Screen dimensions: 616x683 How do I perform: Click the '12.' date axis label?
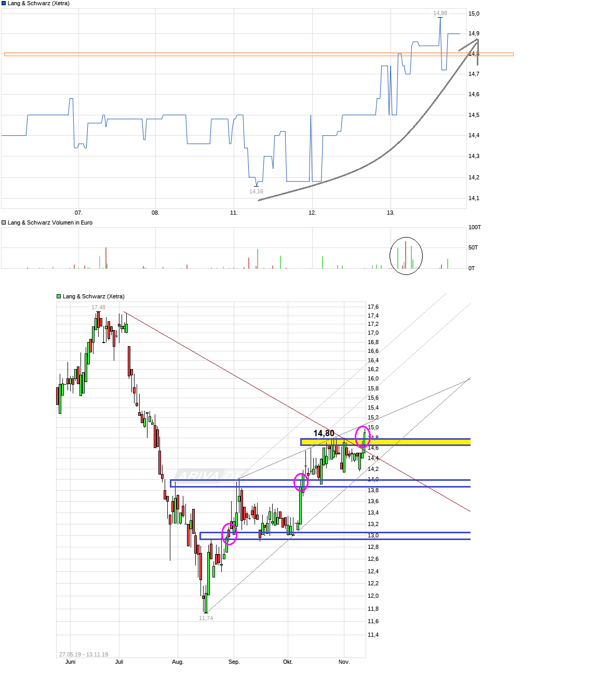pos(312,213)
